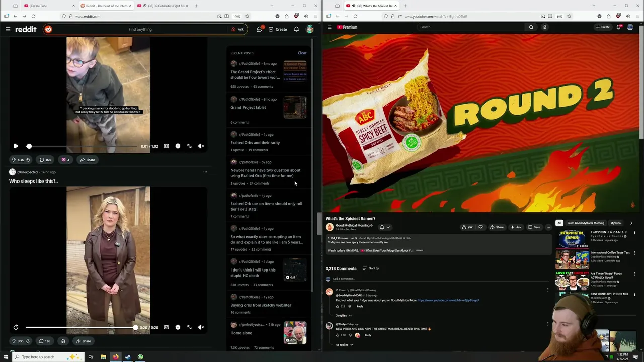Image resolution: width=644 pixels, height=362 pixels.
Task: Open settings gear on the first Reddit video
Action: click(178, 146)
